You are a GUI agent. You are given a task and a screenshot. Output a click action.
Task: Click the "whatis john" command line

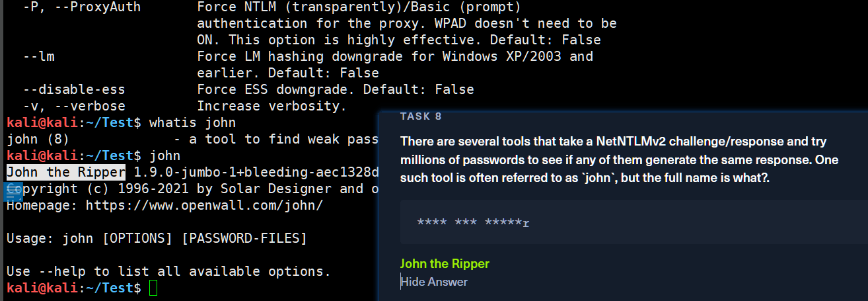pyautogui.click(x=192, y=122)
